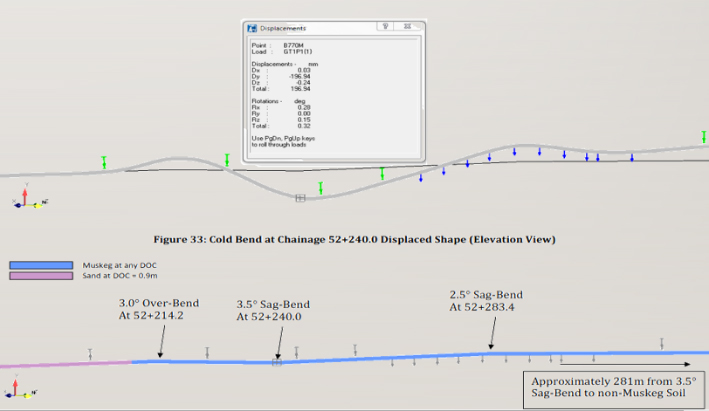Click the Figure 33 caption text
This screenshot has width=709, height=411.
(x=354, y=239)
